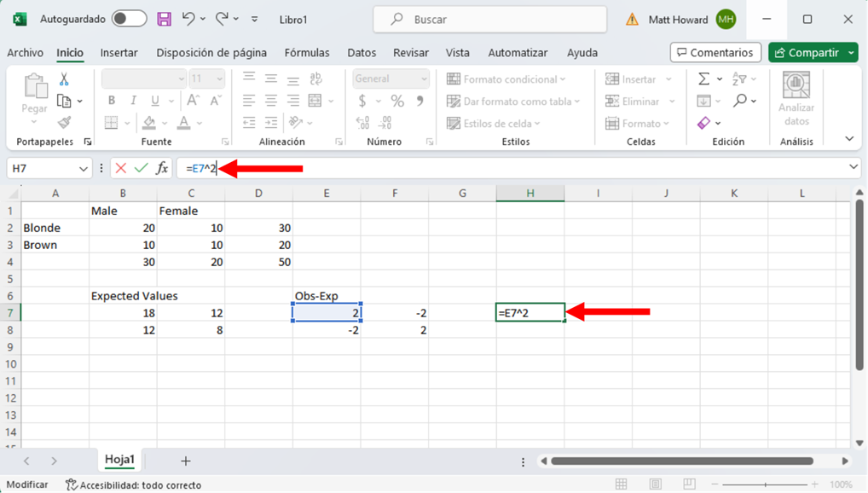Viewport: 868px width, 493px height.
Task: Expand the Name Box dropdown for H7
Action: click(x=83, y=169)
